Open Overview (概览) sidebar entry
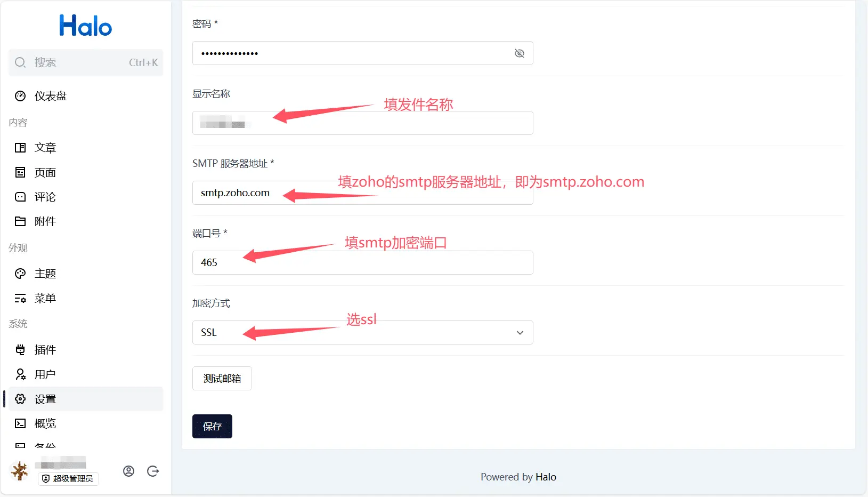 coord(85,423)
